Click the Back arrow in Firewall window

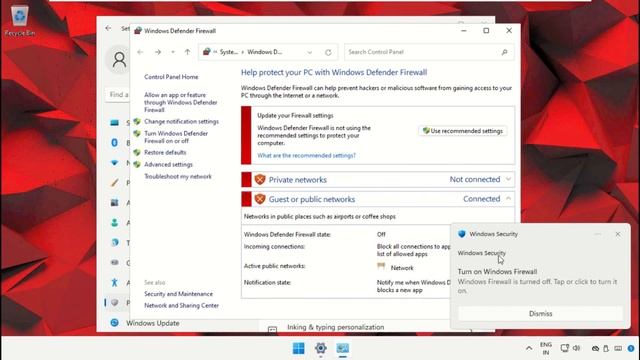point(140,52)
